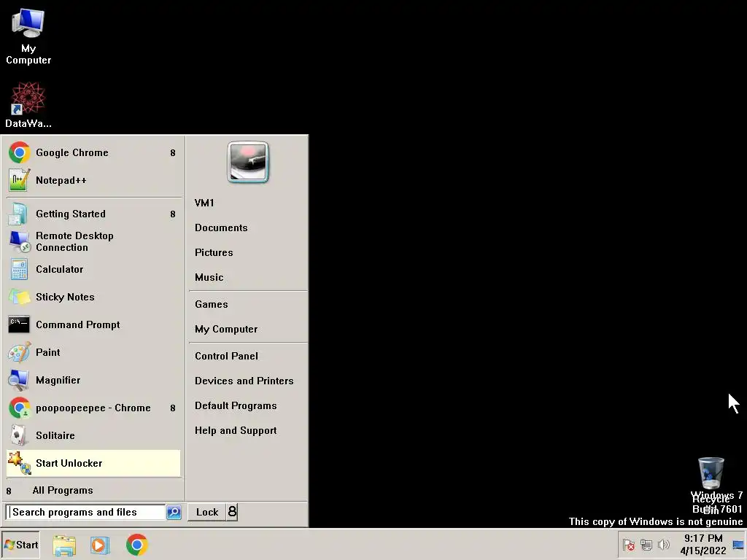Click the volume speaker tray icon
This screenshot has height=560, width=747.
[x=663, y=544]
